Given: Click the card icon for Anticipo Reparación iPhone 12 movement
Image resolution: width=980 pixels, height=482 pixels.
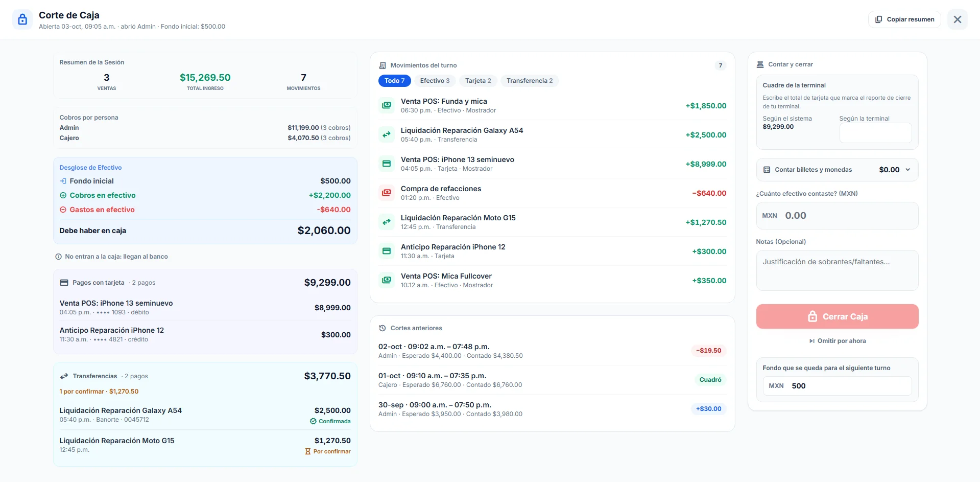Looking at the screenshot, I should click(x=387, y=251).
